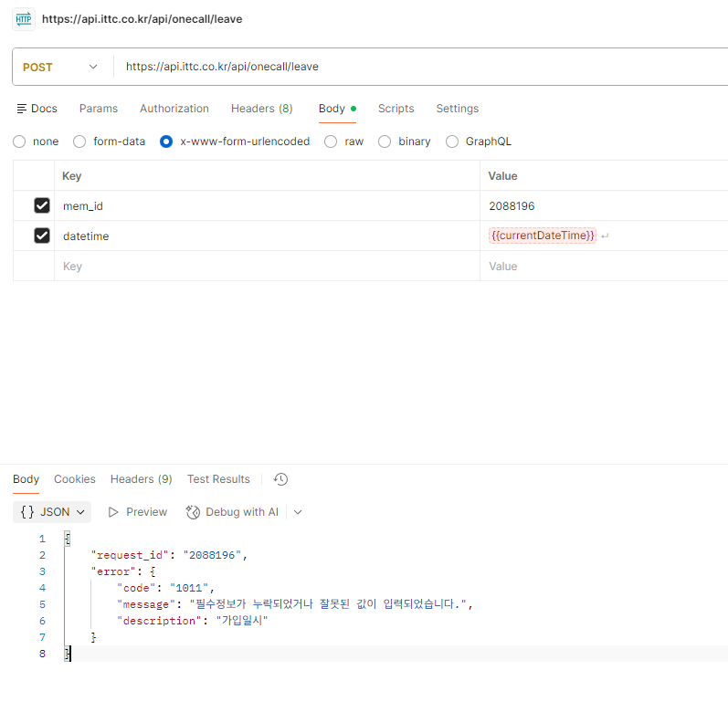Launch Debug with AI icon
Viewport: 728px width, 702px height.
(193, 512)
